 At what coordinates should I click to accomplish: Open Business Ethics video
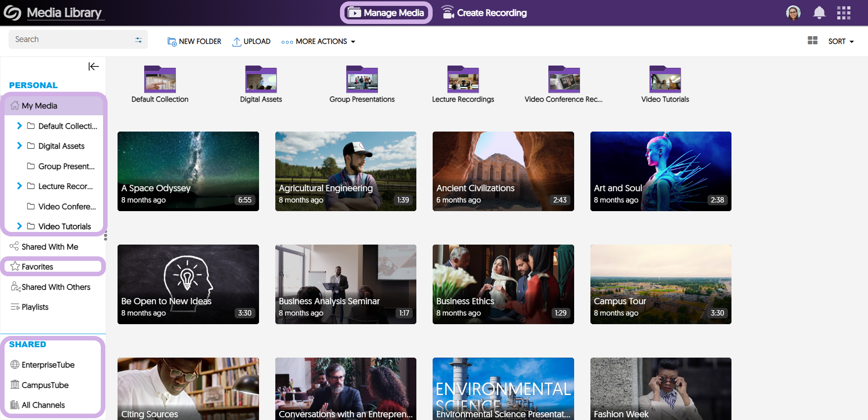point(503,284)
